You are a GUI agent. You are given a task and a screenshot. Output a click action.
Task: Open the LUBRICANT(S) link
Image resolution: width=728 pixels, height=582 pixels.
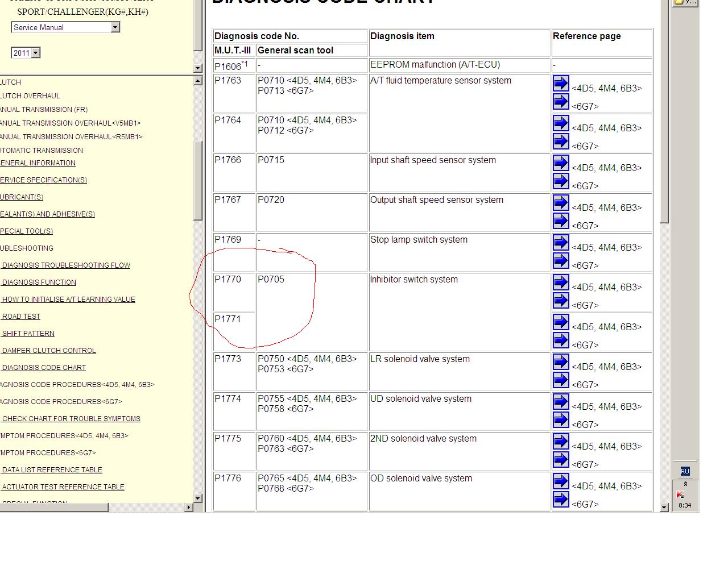(x=22, y=197)
